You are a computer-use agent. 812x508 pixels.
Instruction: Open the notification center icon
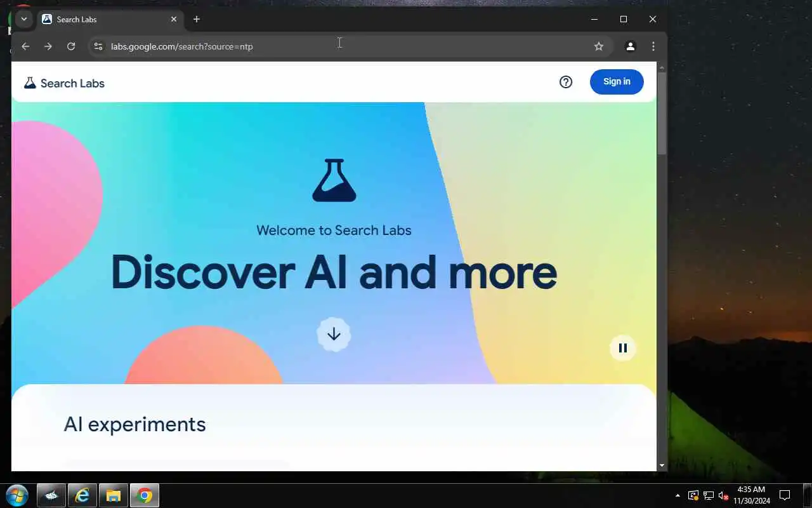pyautogui.click(x=785, y=495)
